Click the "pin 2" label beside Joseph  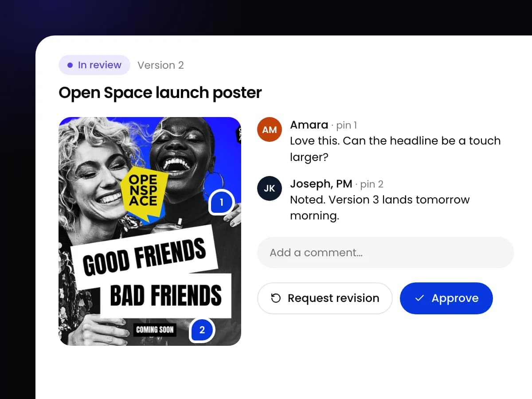coord(372,184)
